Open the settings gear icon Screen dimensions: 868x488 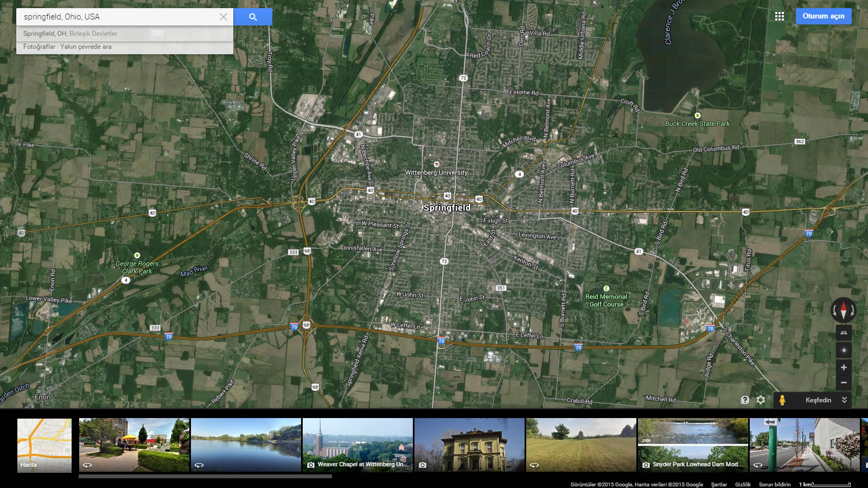tap(761, 400)
